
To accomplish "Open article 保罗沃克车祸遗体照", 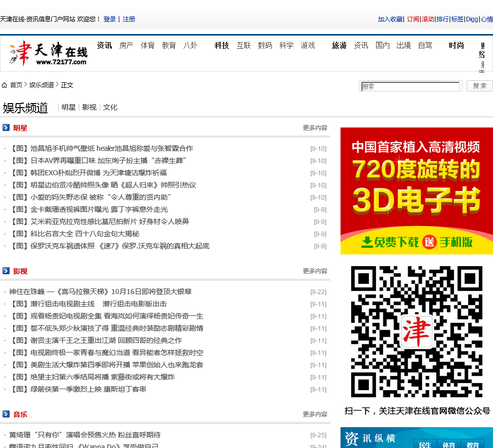I will coord(109,246).
